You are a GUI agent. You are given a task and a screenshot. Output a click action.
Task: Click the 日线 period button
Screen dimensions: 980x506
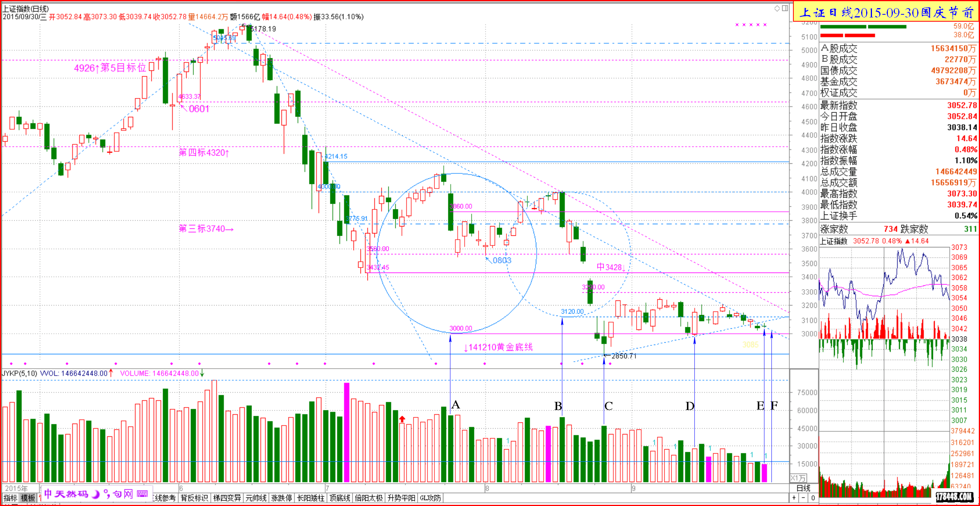[803, 488]
